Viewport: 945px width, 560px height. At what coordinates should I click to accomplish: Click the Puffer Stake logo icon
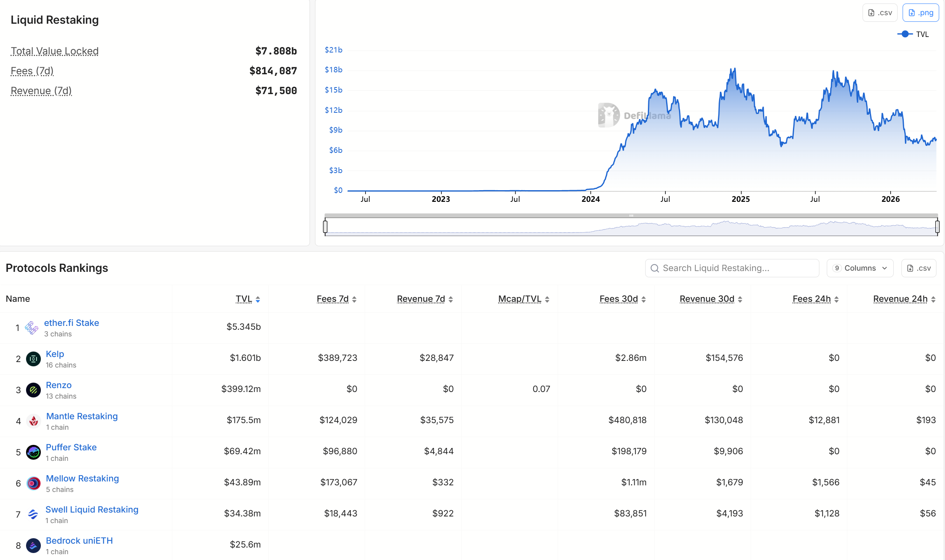coord(33,452)
